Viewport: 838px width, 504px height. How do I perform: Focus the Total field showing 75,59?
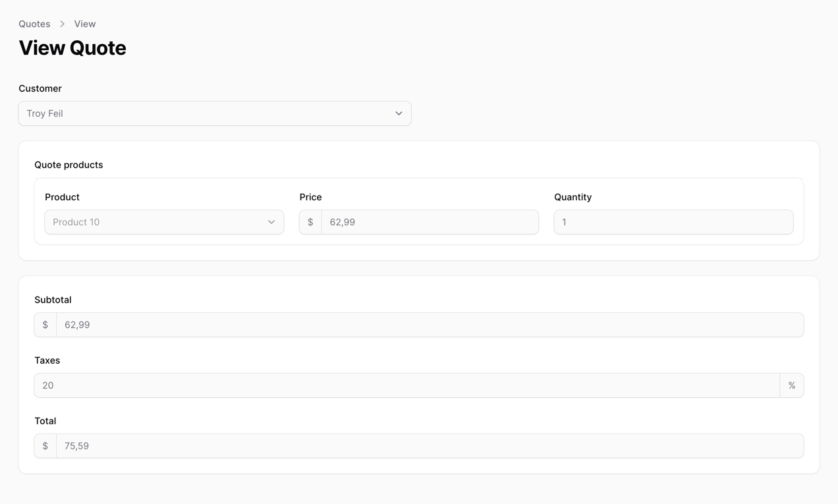430,446
